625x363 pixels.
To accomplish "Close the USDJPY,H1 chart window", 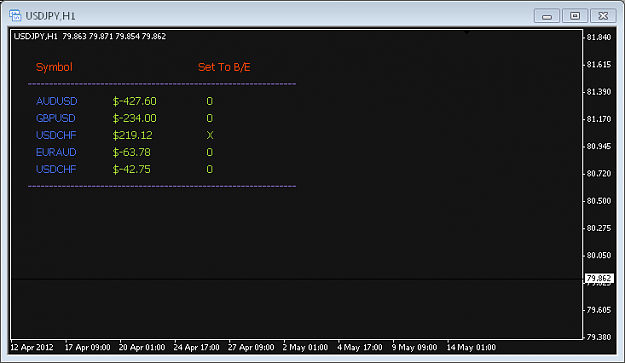I will pos(603,16).
